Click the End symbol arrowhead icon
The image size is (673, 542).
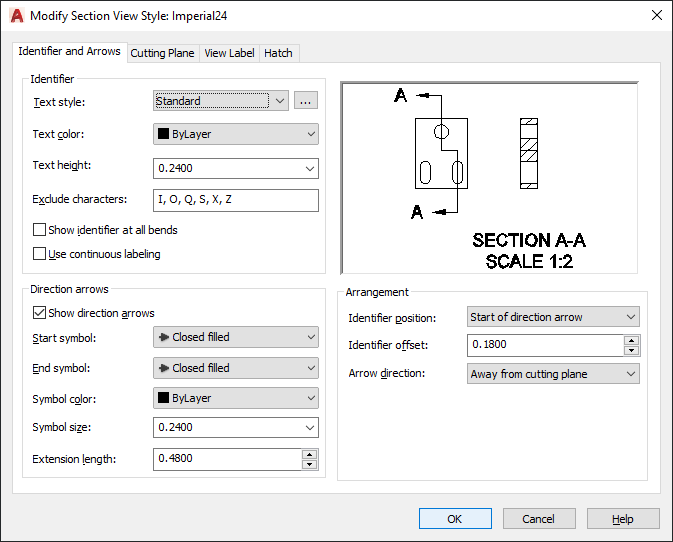pyautogui.click(x=164, y=368)
